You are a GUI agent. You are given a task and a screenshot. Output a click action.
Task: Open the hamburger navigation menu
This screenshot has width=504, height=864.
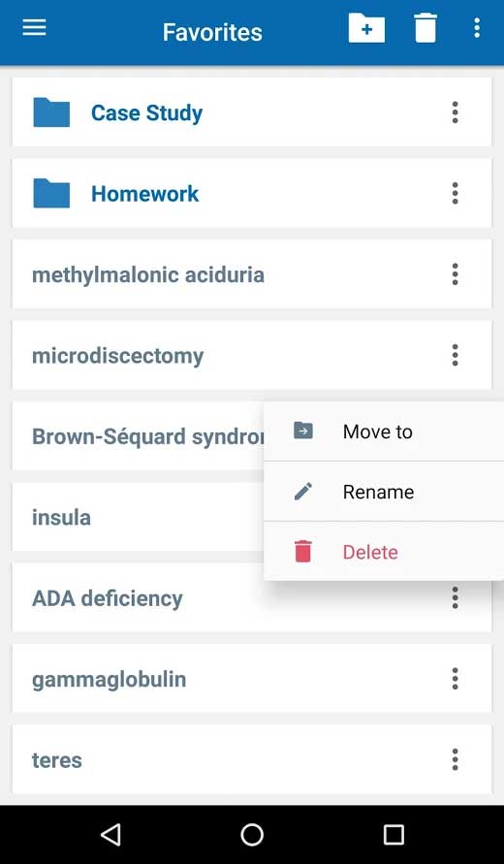pos(34,27)
